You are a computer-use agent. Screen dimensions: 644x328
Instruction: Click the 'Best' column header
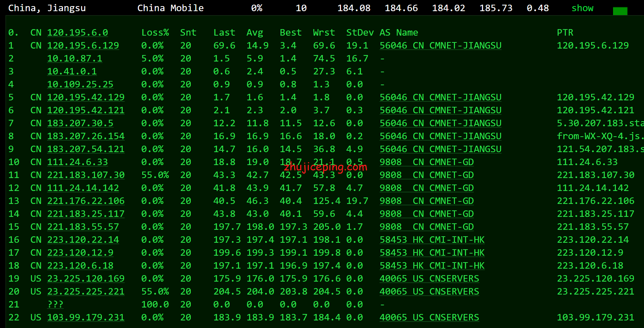pos(291,32)
